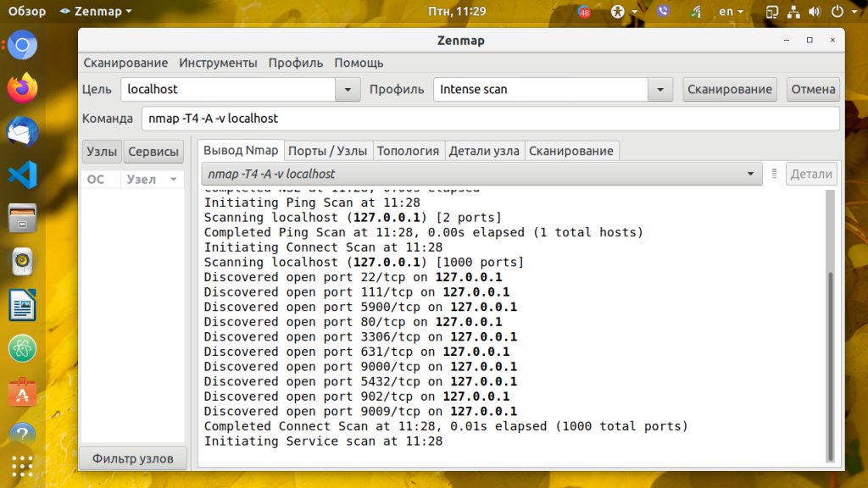Open the Files manager dock icon

click(23, 219)
